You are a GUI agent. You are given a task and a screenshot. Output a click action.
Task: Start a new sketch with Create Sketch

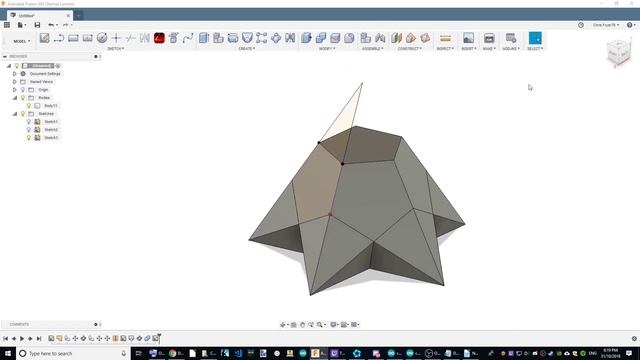[x=44, y=38]
